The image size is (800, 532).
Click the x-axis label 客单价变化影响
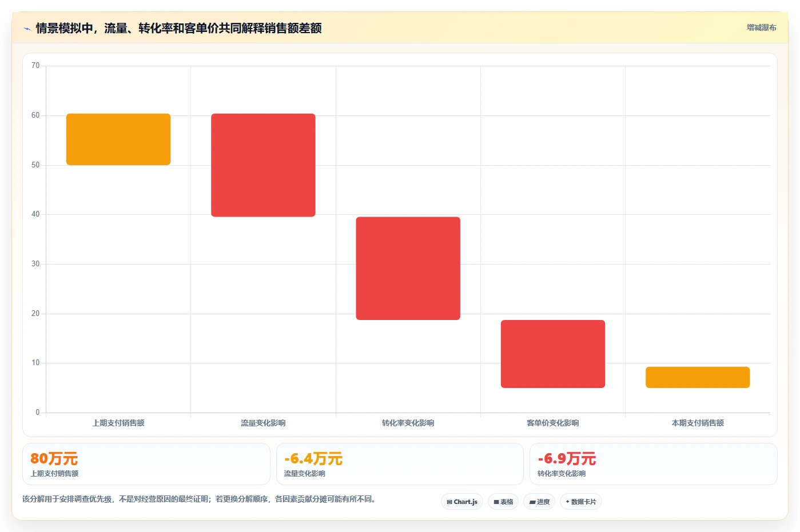[553, 423]
